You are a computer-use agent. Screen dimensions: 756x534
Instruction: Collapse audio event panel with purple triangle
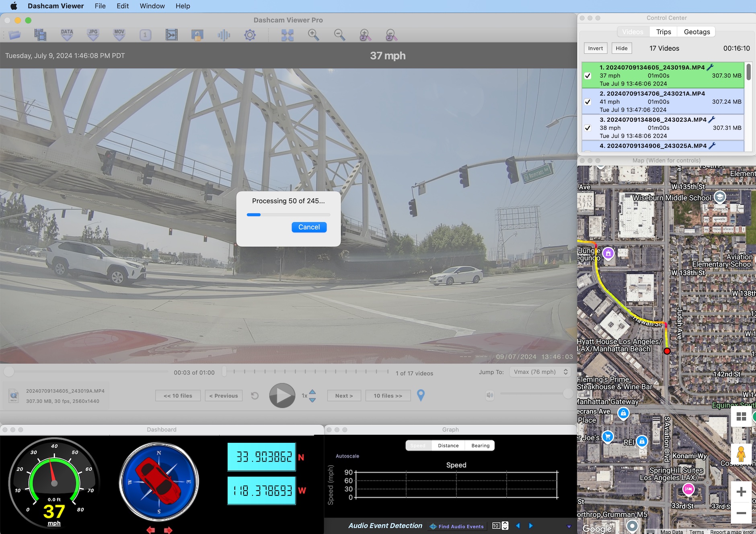point(569,526)
